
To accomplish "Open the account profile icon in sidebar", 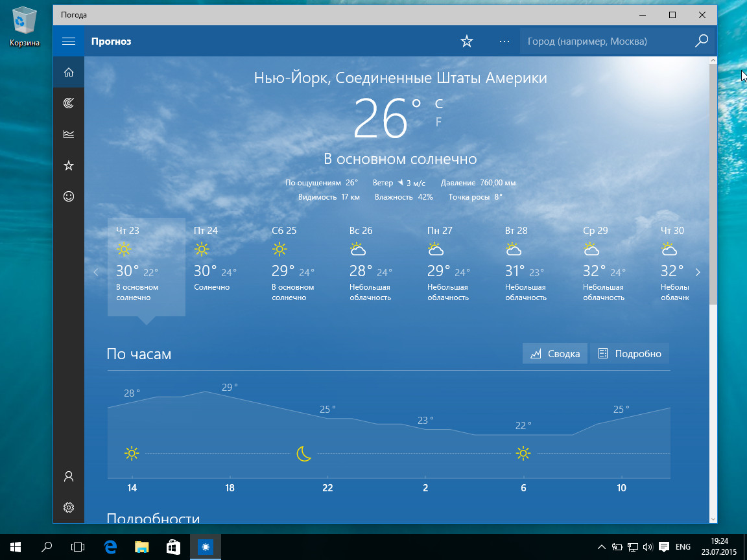I will (69, 476).
